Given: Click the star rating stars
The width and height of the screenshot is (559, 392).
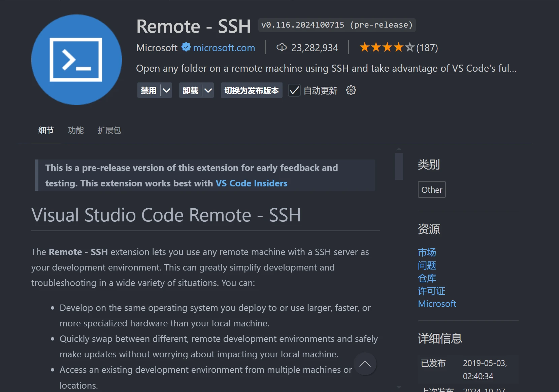Looking at the screenshot, I should (387, 47).
